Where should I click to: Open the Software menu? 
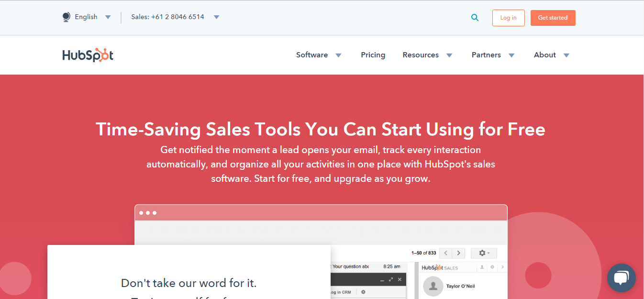click(x=312, y=55)
